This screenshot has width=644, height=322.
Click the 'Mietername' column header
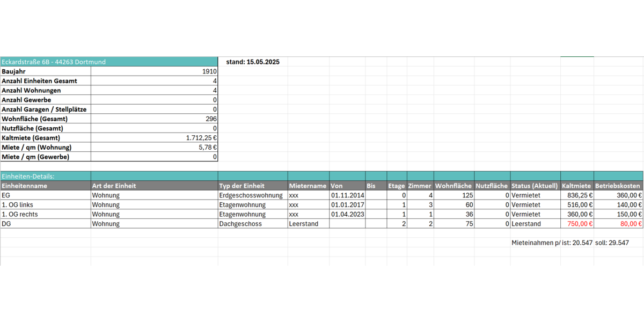(308, 186)
